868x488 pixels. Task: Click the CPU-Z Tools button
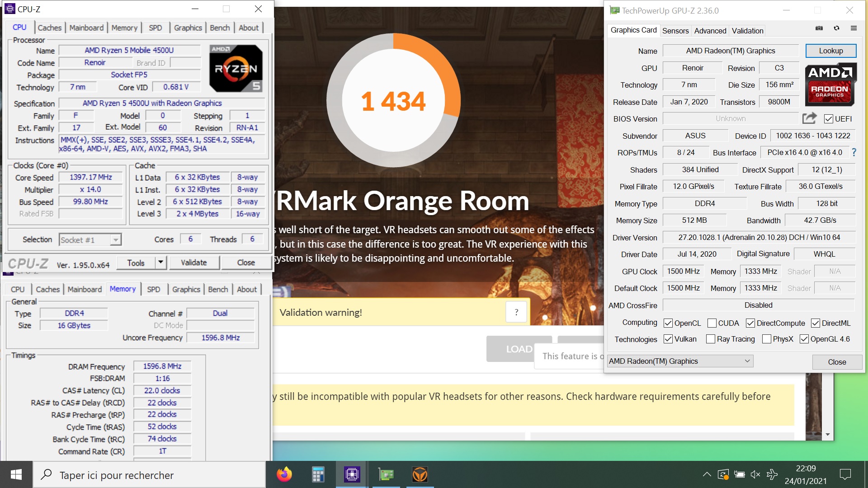(136, 263)
